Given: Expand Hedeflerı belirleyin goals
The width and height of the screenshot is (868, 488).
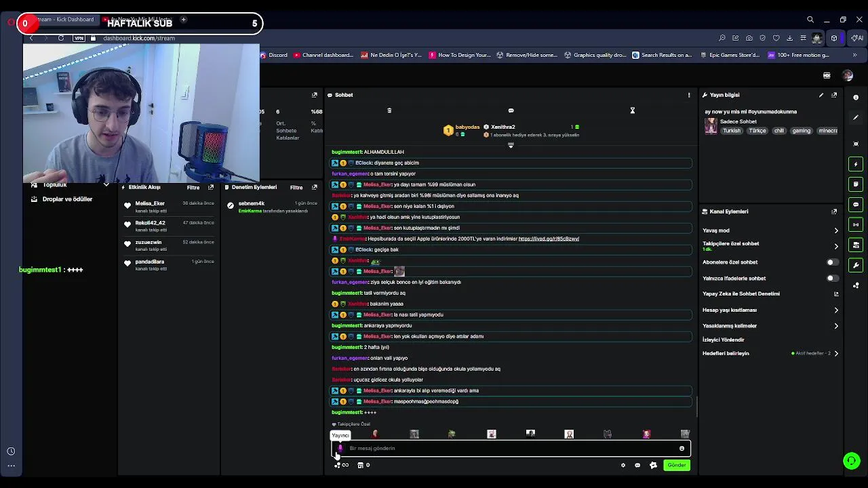Looking at the screenshot, I should [x=836, y=353].
